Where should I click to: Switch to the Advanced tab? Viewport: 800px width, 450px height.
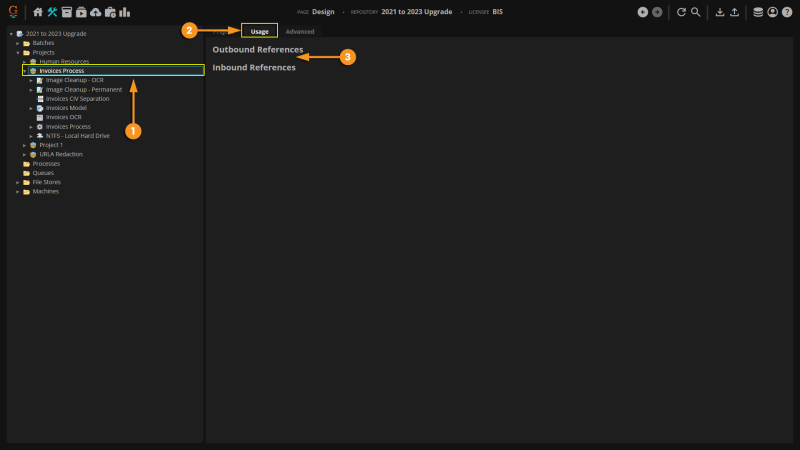click(x=300, y=32)
